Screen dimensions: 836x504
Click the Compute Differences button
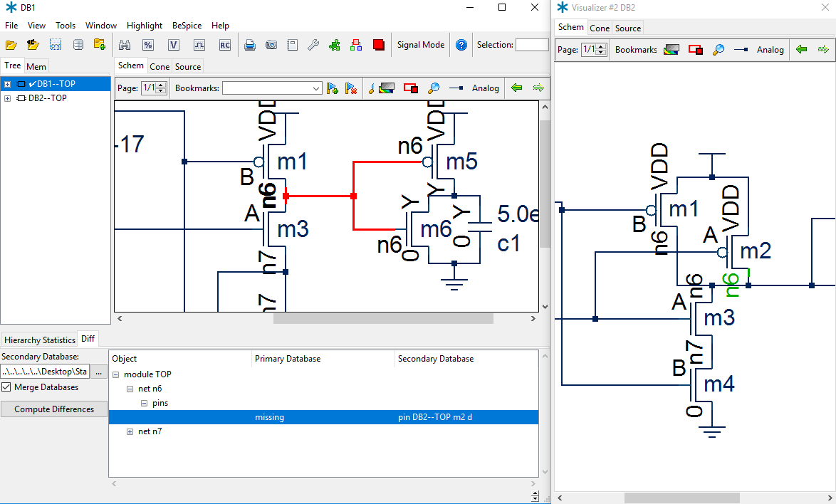tap(54, 409)
